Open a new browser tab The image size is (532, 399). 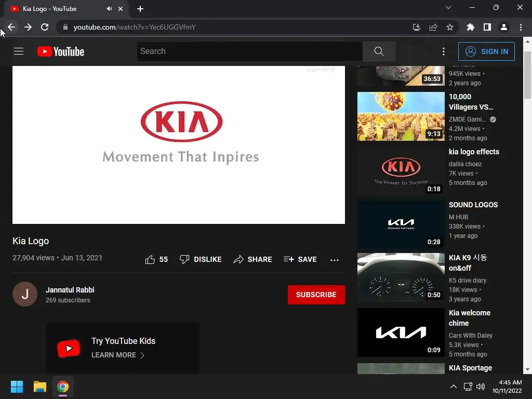140,9
